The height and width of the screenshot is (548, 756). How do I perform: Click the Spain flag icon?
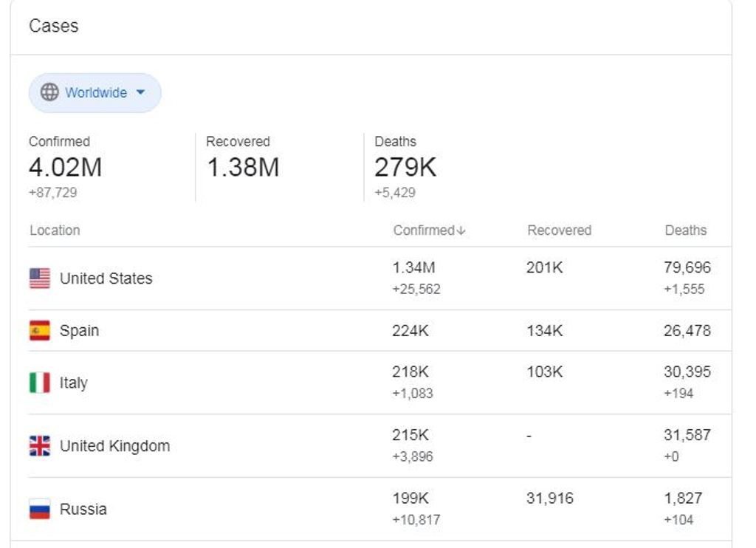point(40,330)
